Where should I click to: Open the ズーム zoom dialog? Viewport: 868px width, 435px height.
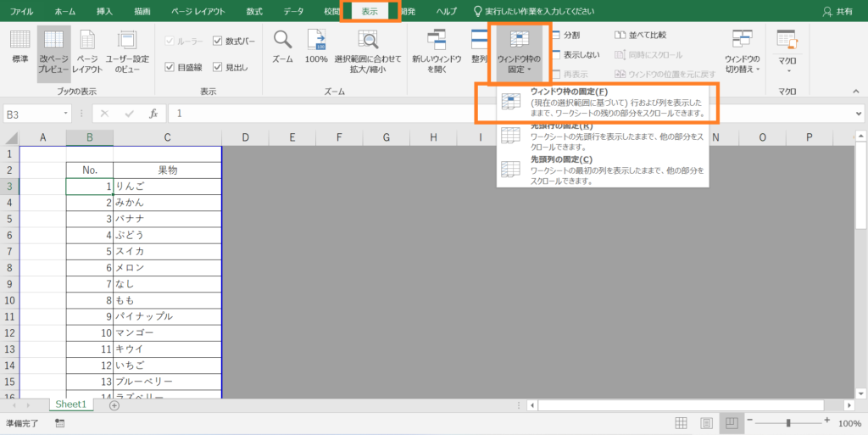coord(282,47)
